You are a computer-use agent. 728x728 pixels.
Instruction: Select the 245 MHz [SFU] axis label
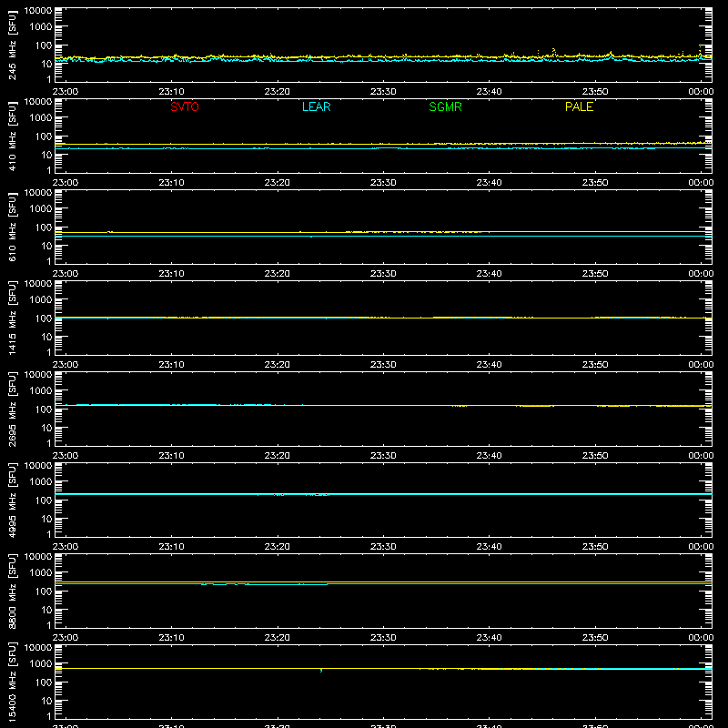(x=12, y=45)
